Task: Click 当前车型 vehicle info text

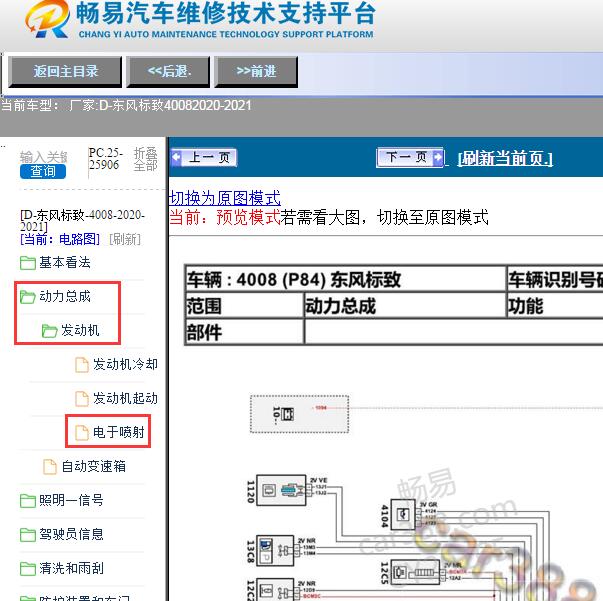Action: (126, 105)
